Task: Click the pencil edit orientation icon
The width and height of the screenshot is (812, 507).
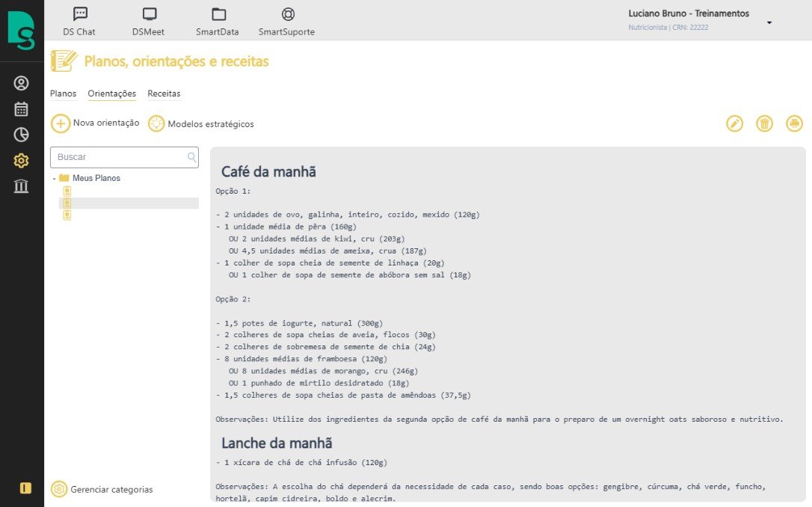Action: click(734, 124)
